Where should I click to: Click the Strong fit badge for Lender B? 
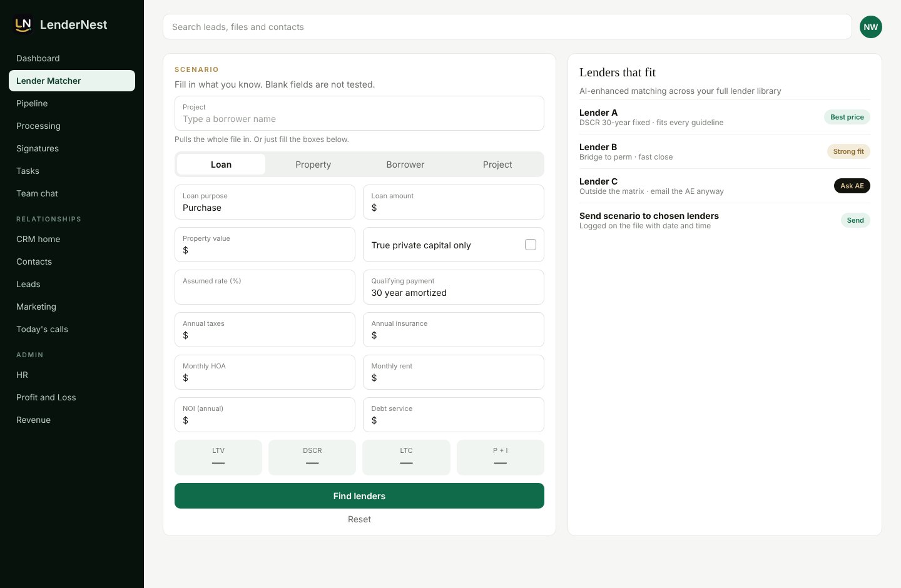[848, 151]
